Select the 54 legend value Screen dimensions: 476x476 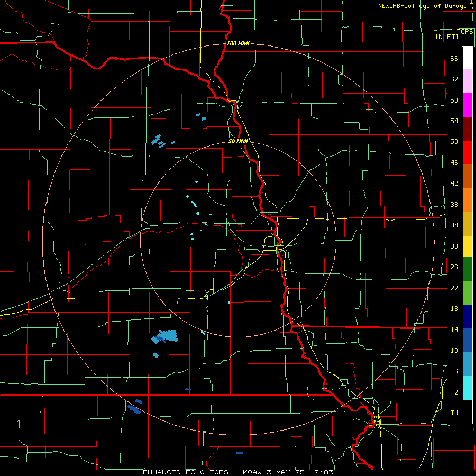pyautogui.click(x=454, y=121)
